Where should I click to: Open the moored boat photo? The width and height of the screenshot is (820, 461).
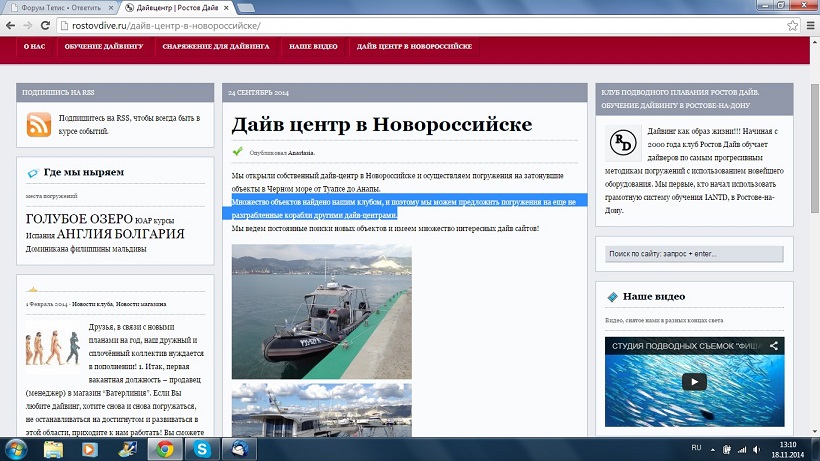click(322, 312)
